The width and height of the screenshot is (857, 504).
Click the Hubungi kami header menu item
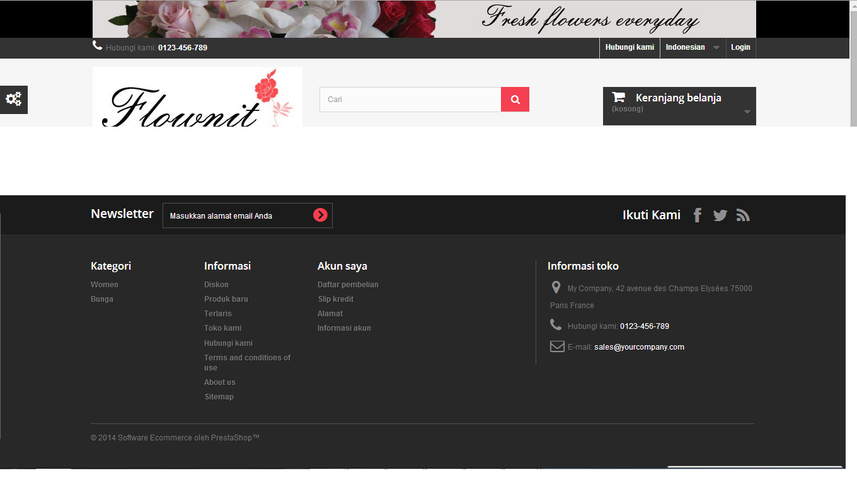tap(630, 48)
